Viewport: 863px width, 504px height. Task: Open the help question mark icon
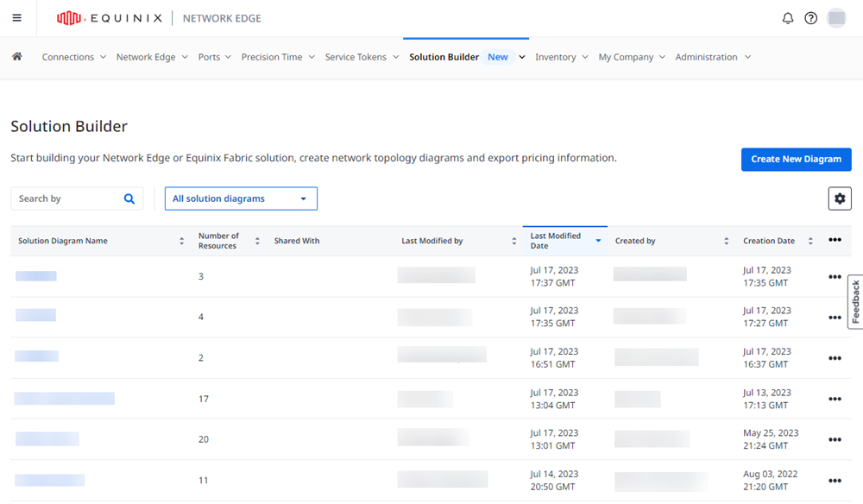pyautogui.click(x=810, y=18)
